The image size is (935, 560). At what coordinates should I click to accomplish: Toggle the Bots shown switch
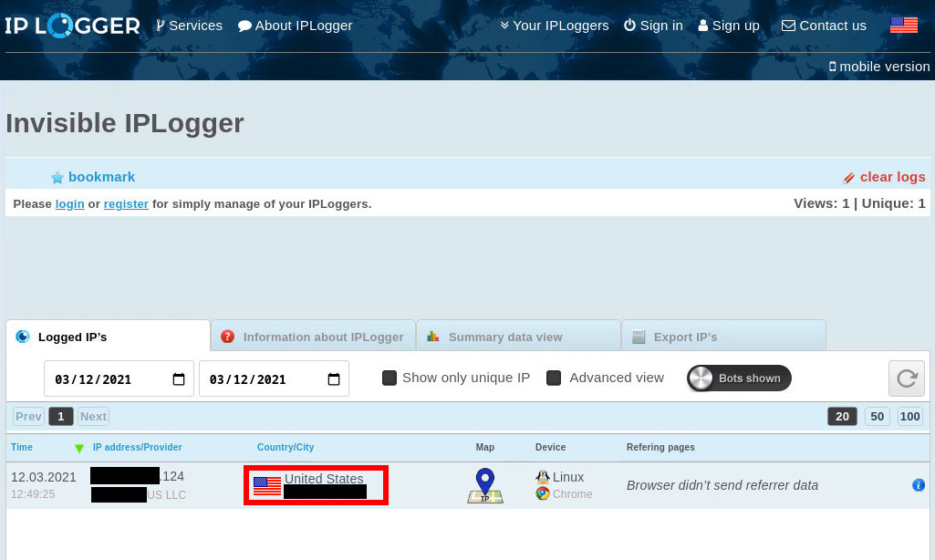tap(739, 379)
